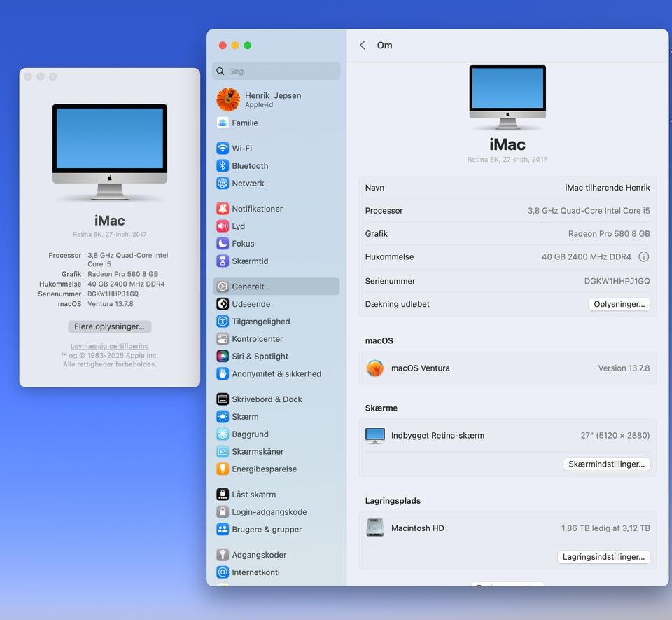672x620 pixels.
Task: Open the Netværk globe icon
Action: tap(223, 183)
